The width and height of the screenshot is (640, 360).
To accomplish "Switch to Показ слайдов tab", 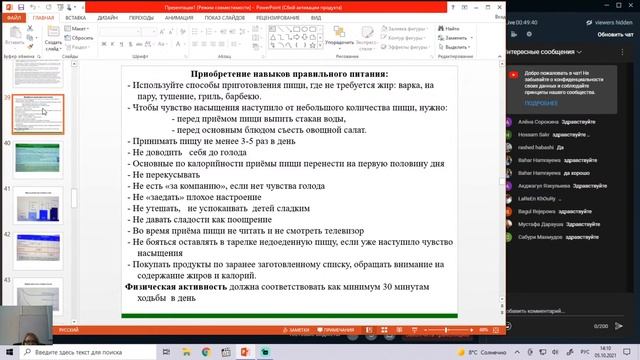I will click(x=224, y=18).
